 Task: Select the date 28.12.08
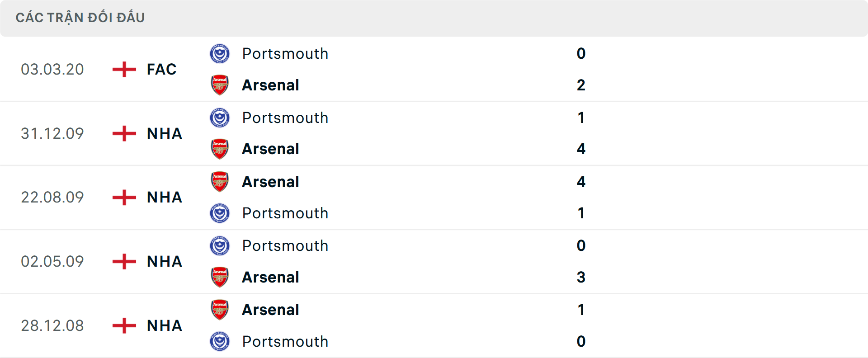(x=52, y=325)
